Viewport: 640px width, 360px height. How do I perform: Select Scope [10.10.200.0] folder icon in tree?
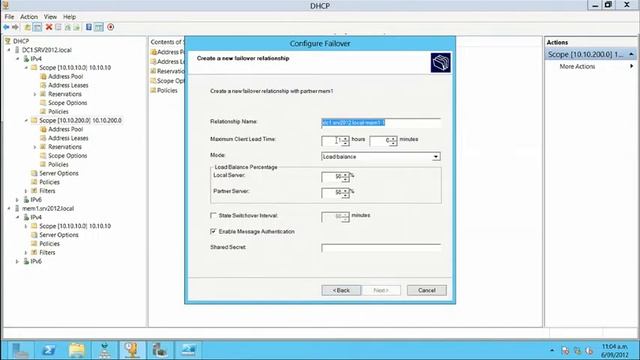34,120
